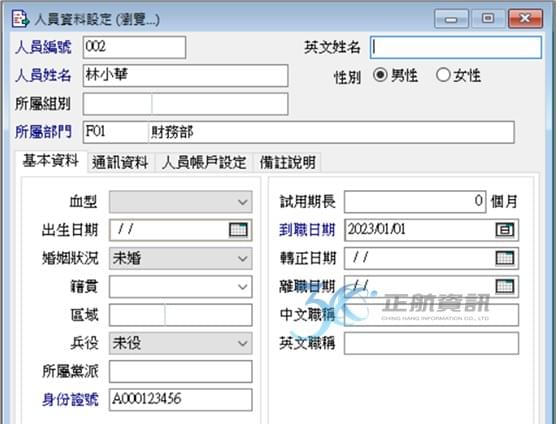Maximize the 人員資料設定 window
The image size is (556, 424).
coord(488,19)
